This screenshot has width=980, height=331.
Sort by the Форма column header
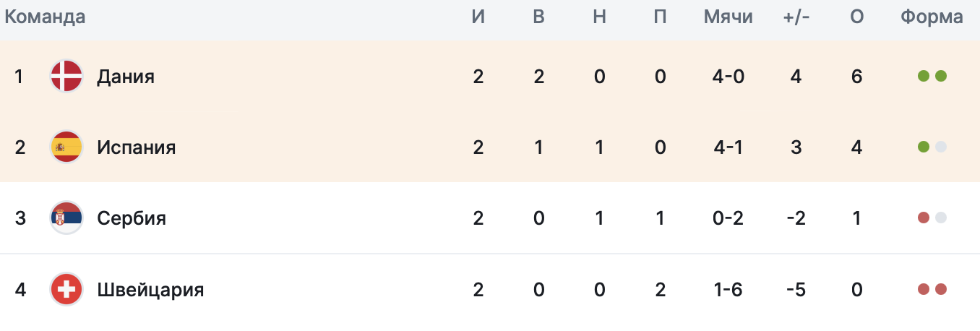coord(932,17)
